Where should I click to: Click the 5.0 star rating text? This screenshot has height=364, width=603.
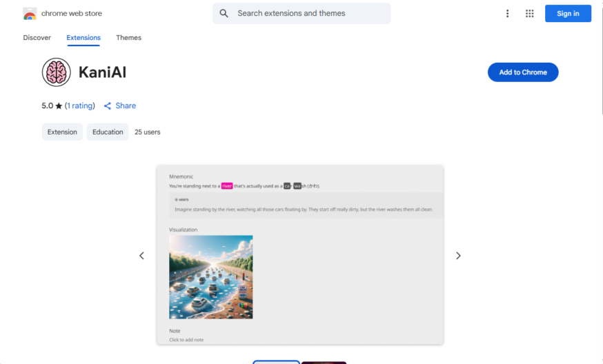pos(52,105)
